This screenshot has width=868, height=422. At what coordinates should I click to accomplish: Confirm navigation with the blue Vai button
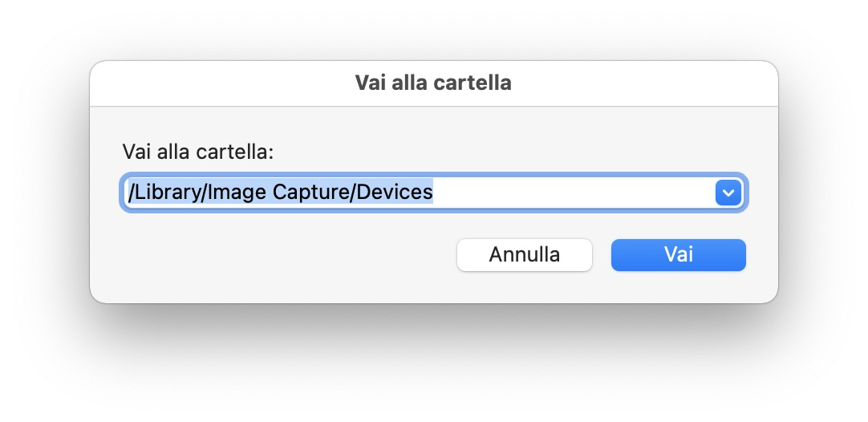(x=678, y=255)
